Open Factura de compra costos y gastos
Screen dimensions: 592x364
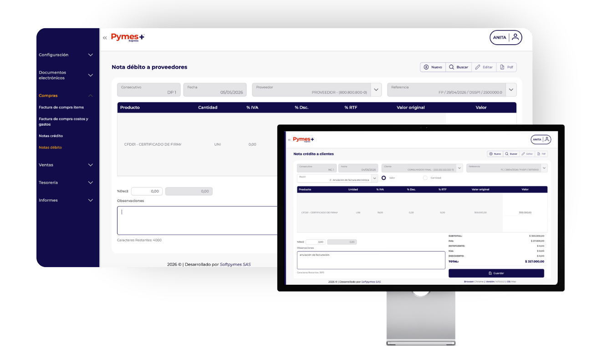point(64,121)
